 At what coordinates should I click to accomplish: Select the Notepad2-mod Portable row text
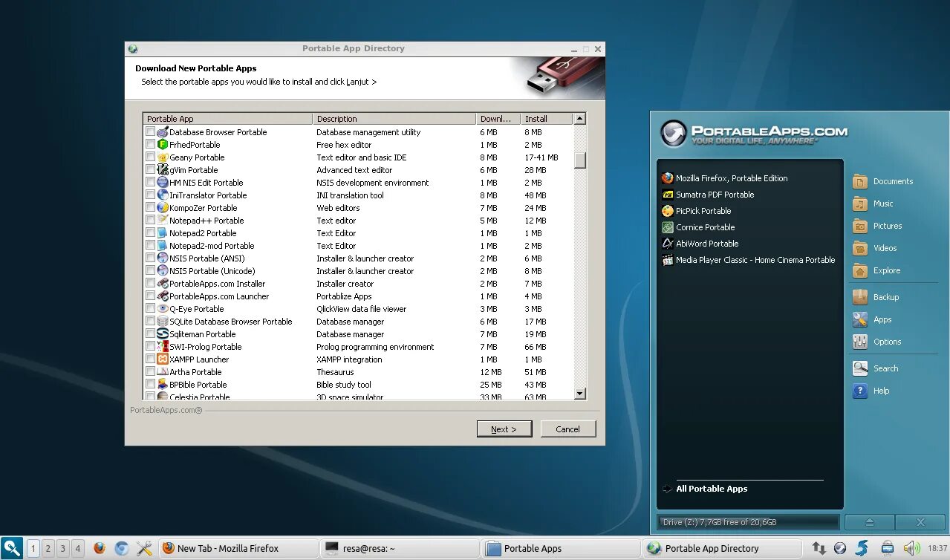212,246
